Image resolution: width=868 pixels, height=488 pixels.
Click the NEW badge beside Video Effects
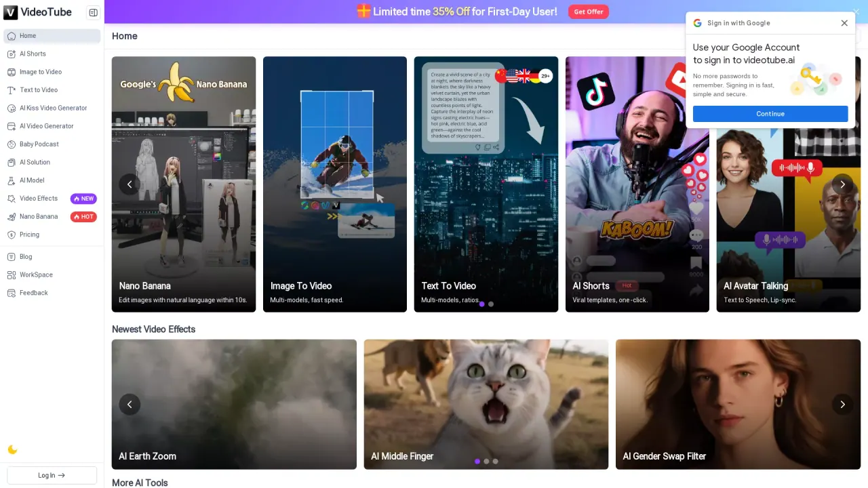(83, 199)
